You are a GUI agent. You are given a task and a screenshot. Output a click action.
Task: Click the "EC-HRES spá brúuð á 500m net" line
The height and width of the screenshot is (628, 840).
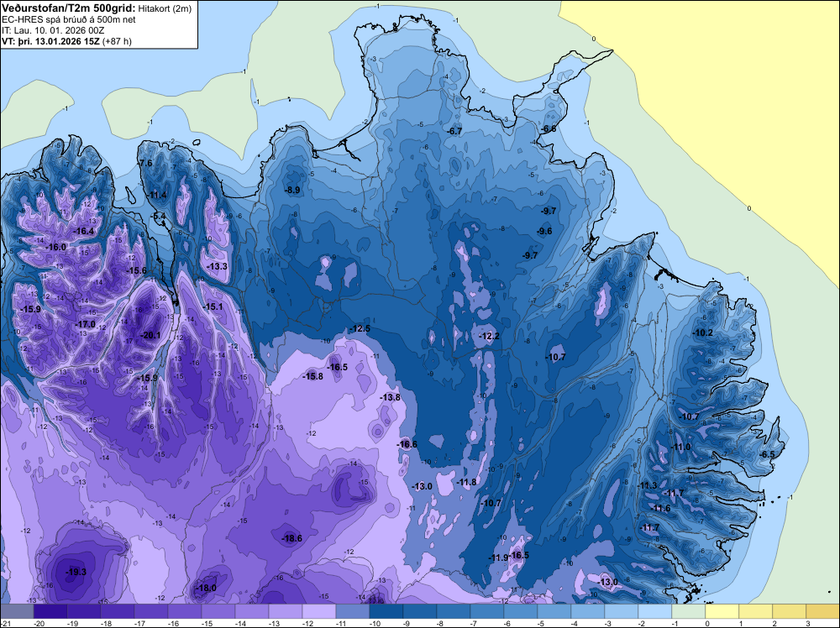pos(69,20)
